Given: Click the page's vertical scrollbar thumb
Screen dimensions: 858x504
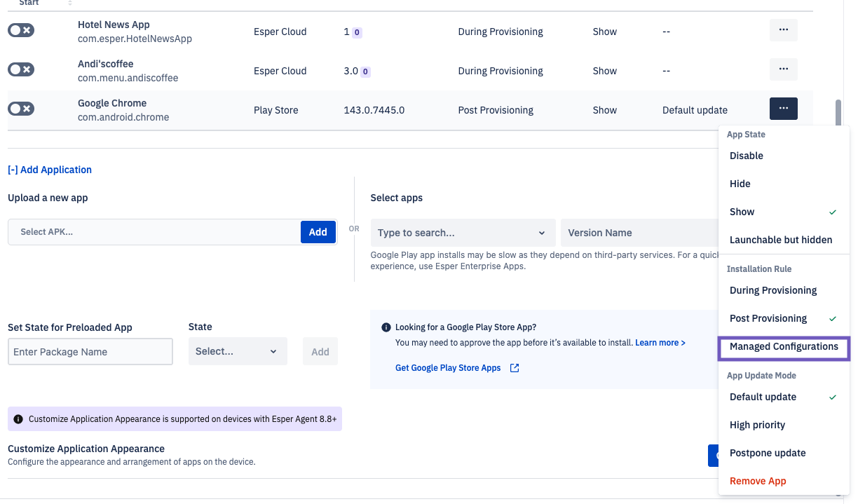Looking at the screenshot, I should (x=837, y=112).
